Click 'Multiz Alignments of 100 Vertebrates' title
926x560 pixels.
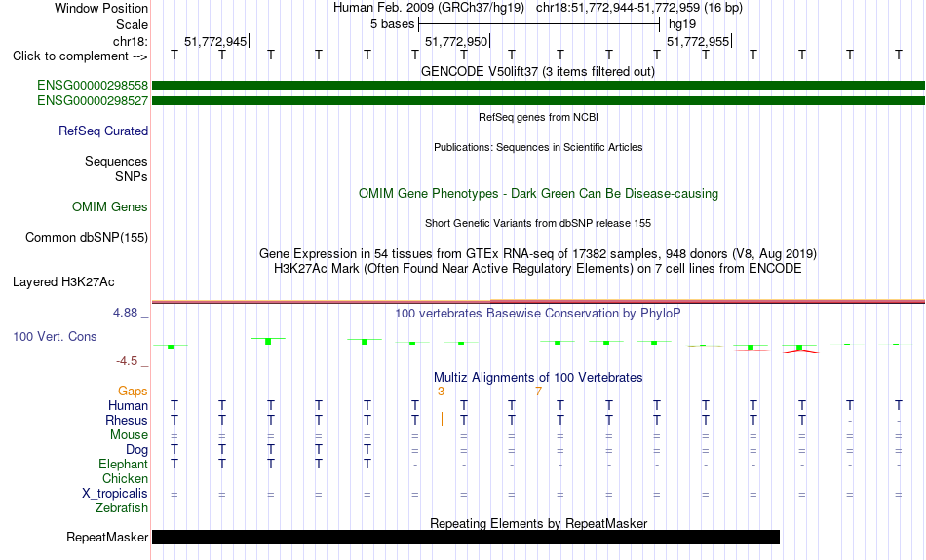click(538, 378)
